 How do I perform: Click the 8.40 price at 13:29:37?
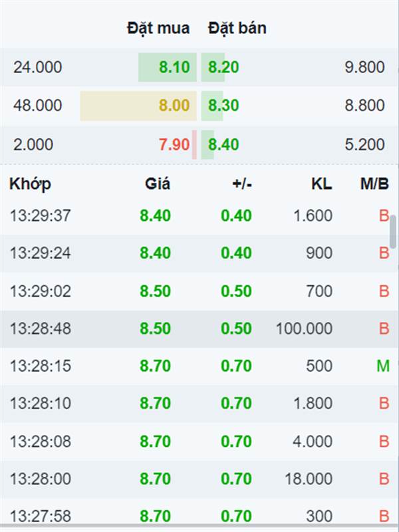coord(156,215)
